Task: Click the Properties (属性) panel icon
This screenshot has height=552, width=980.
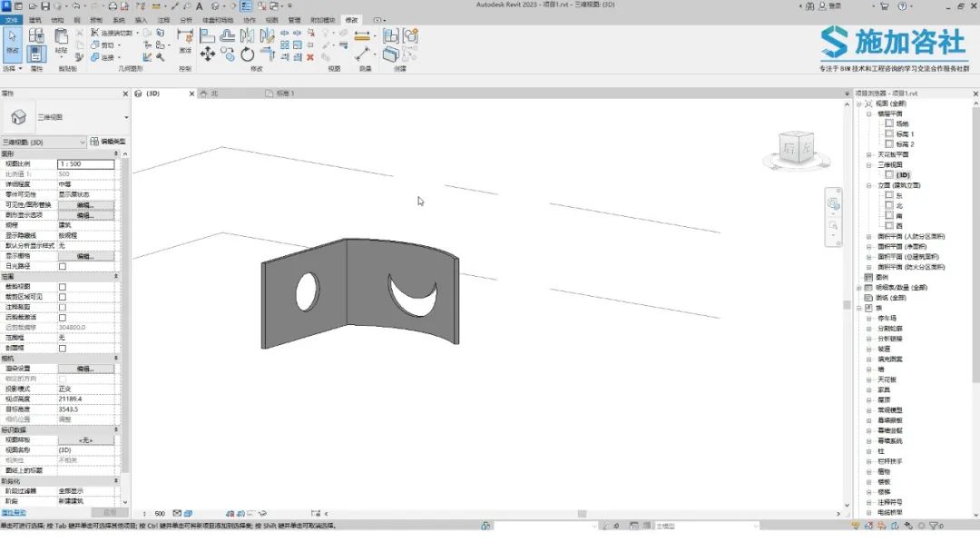Action: [36, 54]
